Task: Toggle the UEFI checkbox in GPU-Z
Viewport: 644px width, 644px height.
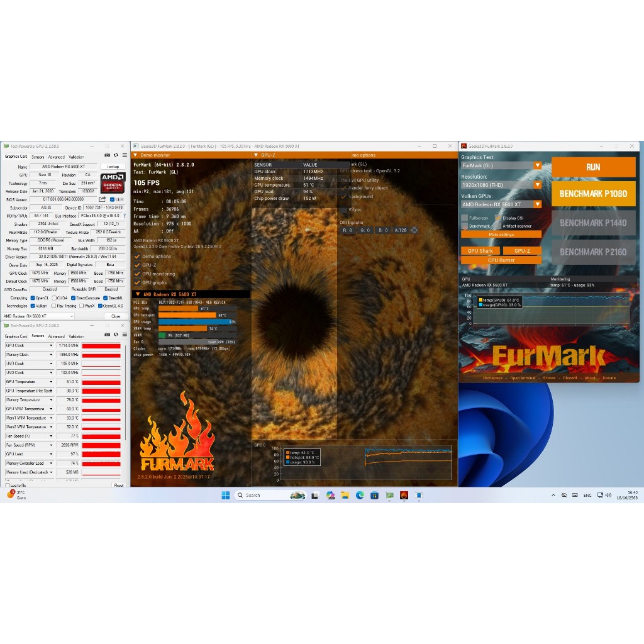Action: pyautogui.click(x=113, y=199)
